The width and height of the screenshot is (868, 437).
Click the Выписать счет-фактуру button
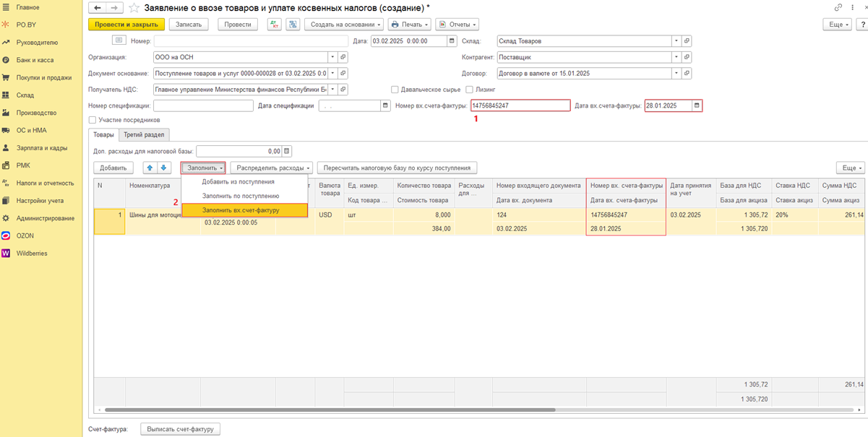[180, 429]
